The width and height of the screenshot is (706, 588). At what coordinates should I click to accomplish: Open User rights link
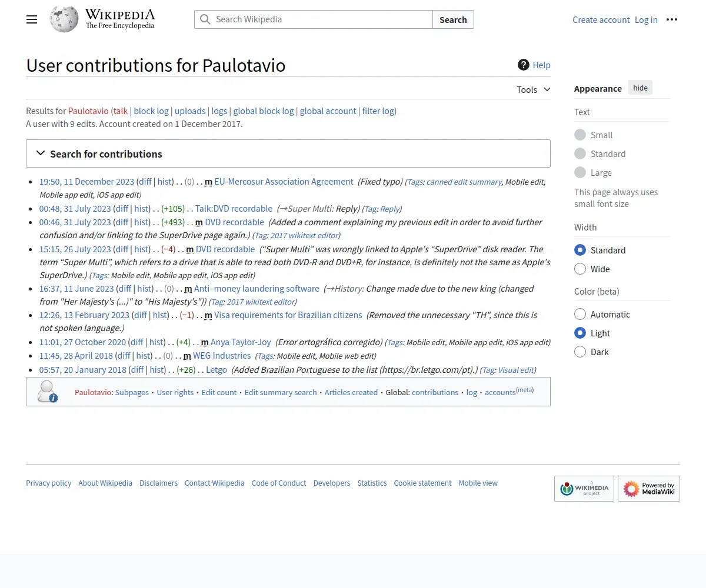point(175,392)
